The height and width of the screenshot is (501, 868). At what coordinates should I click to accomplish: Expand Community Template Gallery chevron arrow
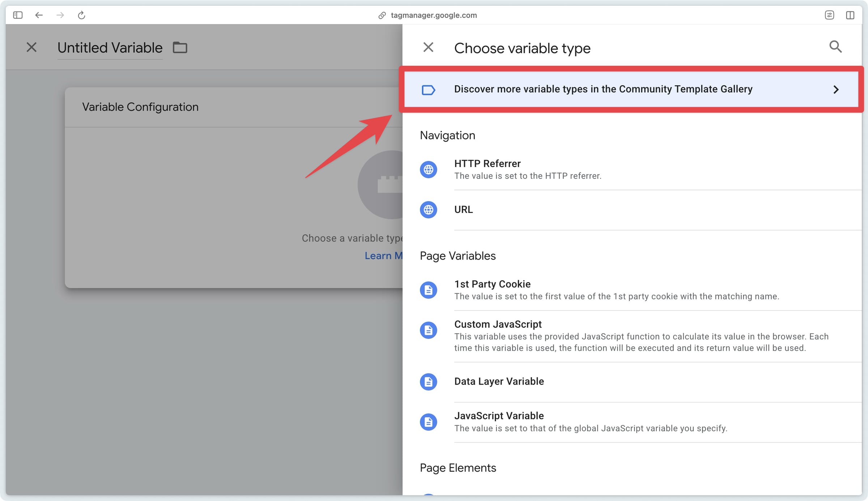coord(836,89)
